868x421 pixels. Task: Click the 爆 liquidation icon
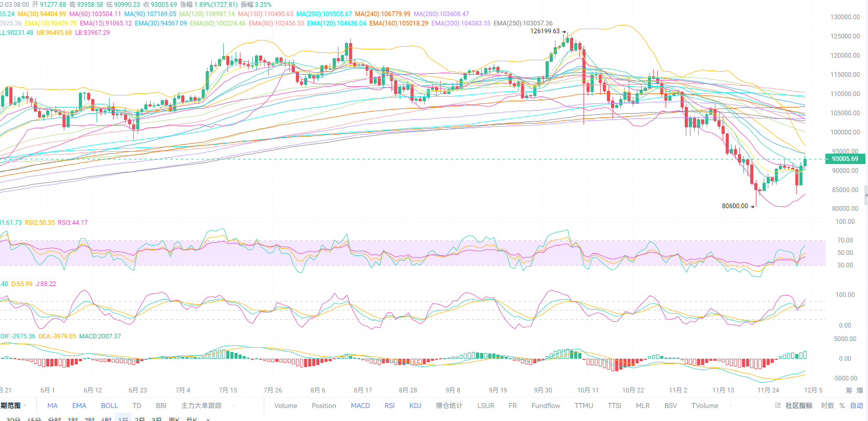pyautogui.click(x=860, y=390)
